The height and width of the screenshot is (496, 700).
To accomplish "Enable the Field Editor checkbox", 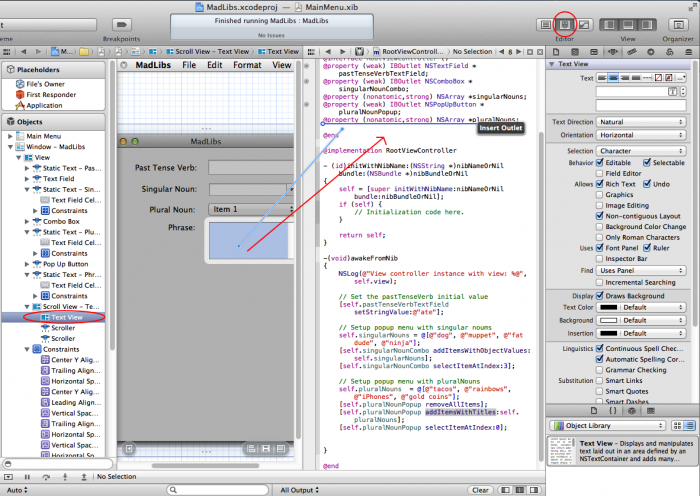I will tap(600, 173).
